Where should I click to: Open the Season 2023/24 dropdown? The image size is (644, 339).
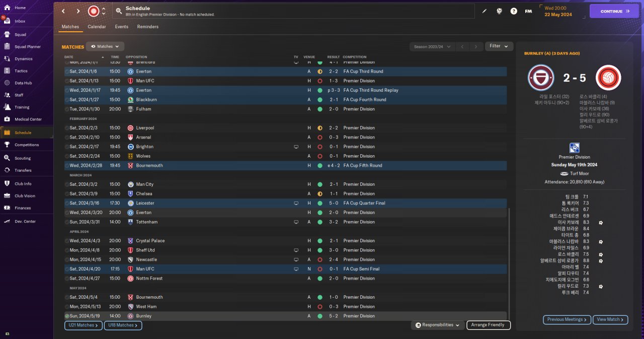(x=432, y=46)
